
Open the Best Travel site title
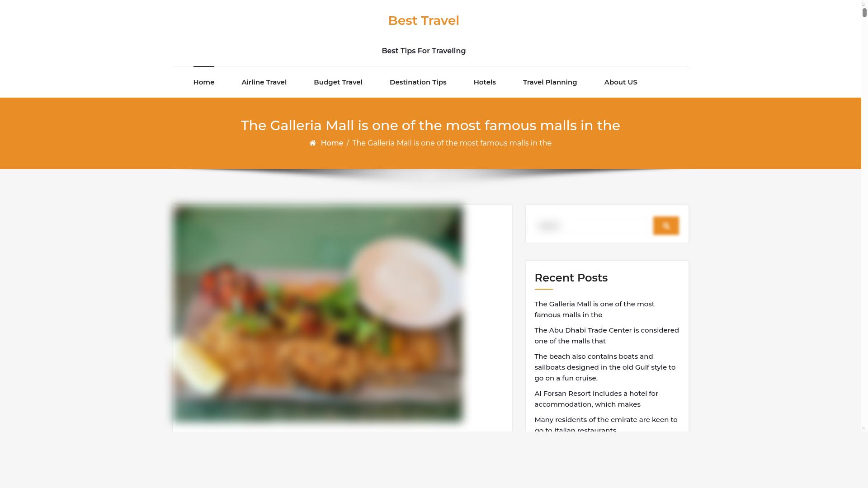pos(424,21)
